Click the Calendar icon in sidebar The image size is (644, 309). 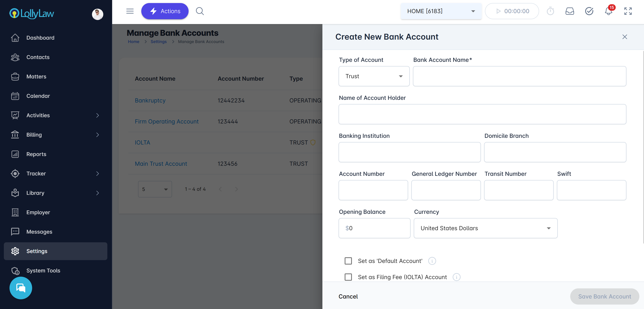point(15,96)
